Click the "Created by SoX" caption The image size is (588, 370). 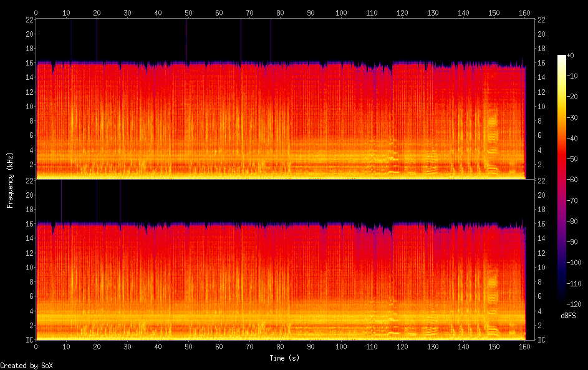click(26, 366)
